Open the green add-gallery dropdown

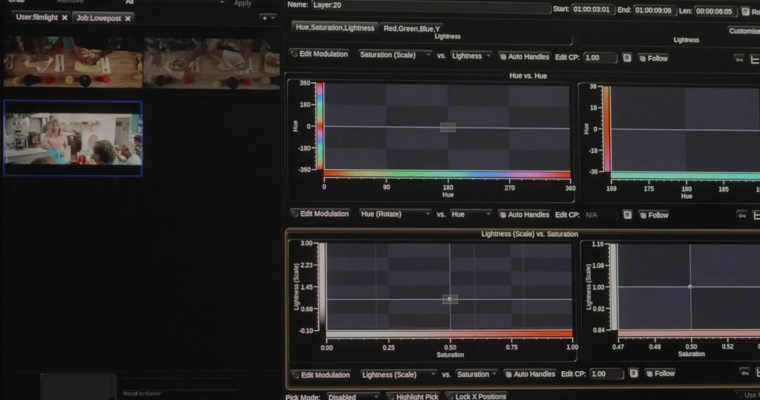click(x=268, y=17)
